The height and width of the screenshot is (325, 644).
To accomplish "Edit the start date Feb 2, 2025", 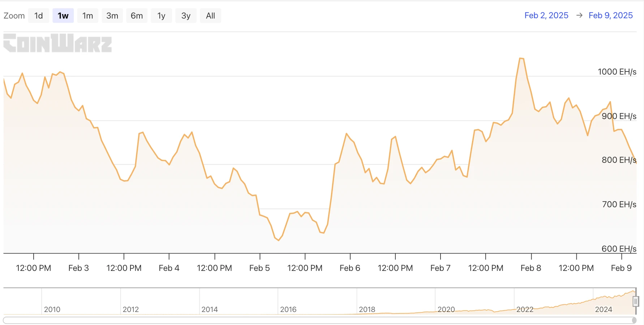I will pyautogui.click(x=546, y=15).
